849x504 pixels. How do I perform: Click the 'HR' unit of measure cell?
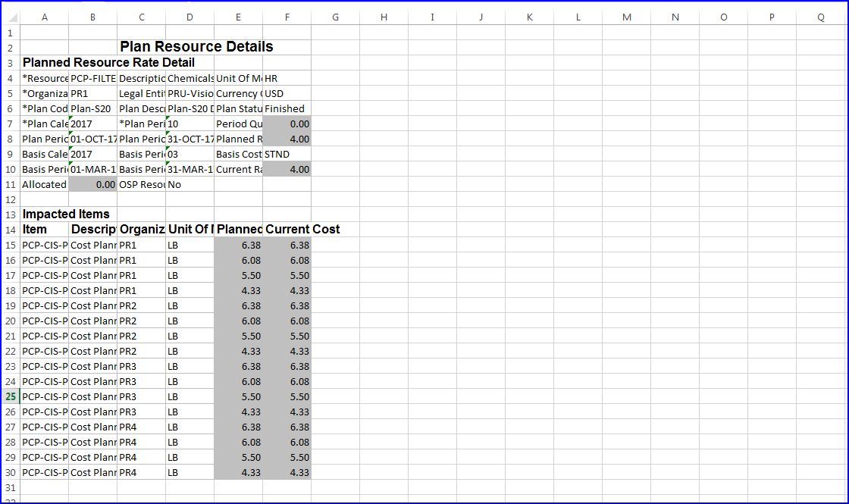coord(287,78)
